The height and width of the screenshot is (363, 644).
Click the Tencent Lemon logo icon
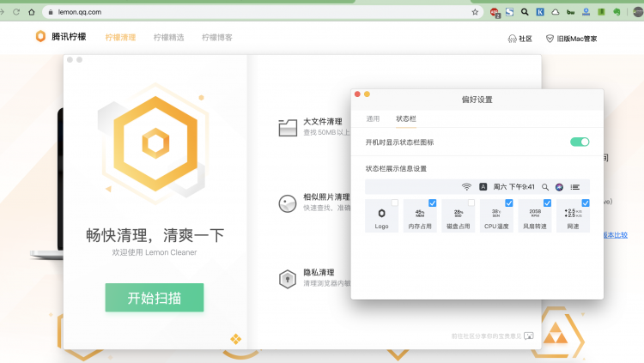point(40,37)
